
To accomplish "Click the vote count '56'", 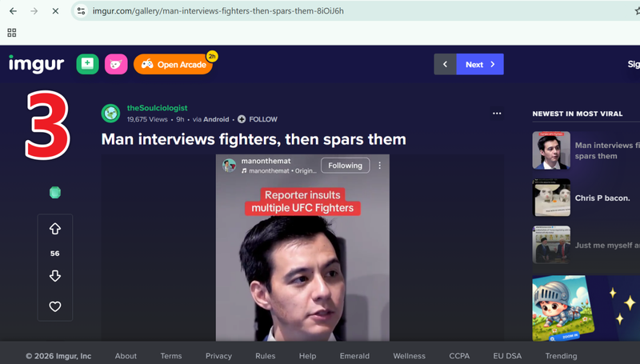I will click(x=55, y=254).
